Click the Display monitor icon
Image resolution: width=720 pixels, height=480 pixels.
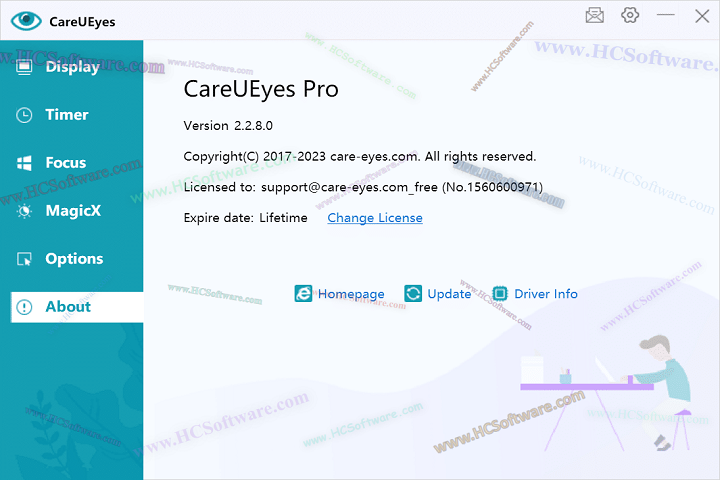tap(24, 67)
